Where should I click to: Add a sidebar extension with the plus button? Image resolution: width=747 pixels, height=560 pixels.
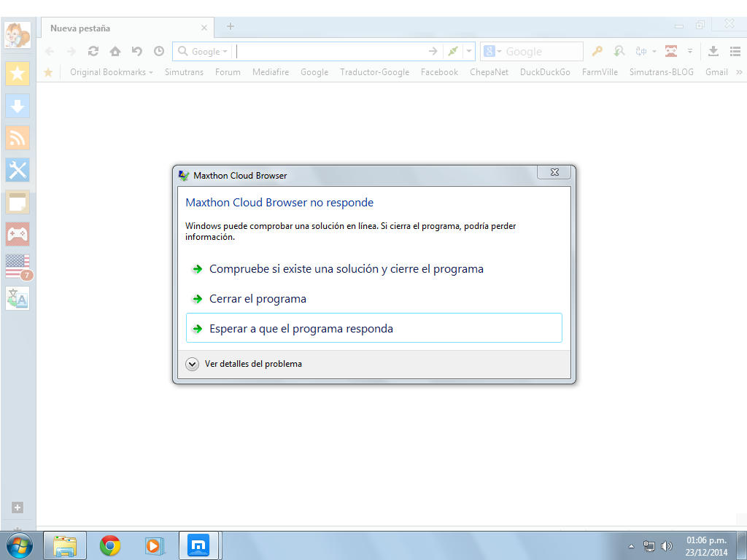[x=18, y=507]
